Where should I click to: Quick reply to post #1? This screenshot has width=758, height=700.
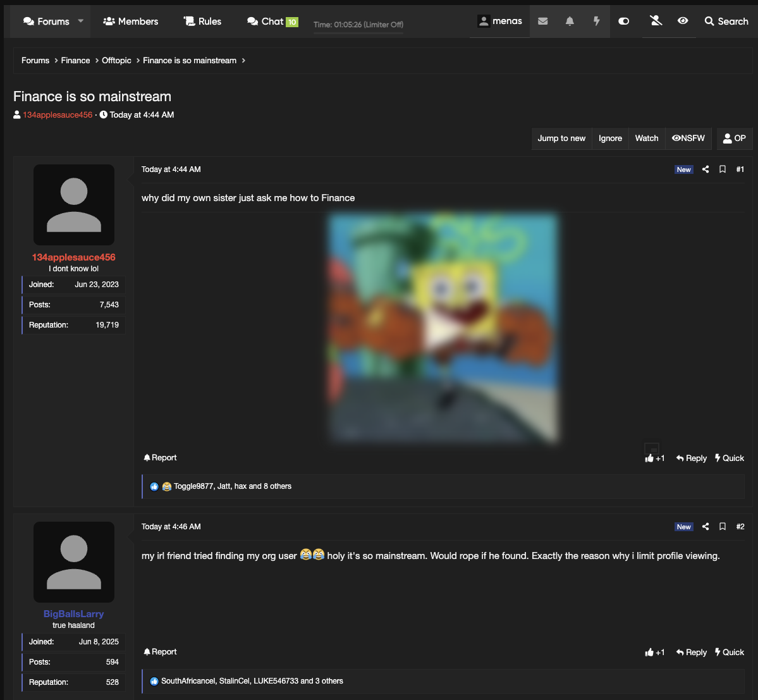(x=730, y=458)
